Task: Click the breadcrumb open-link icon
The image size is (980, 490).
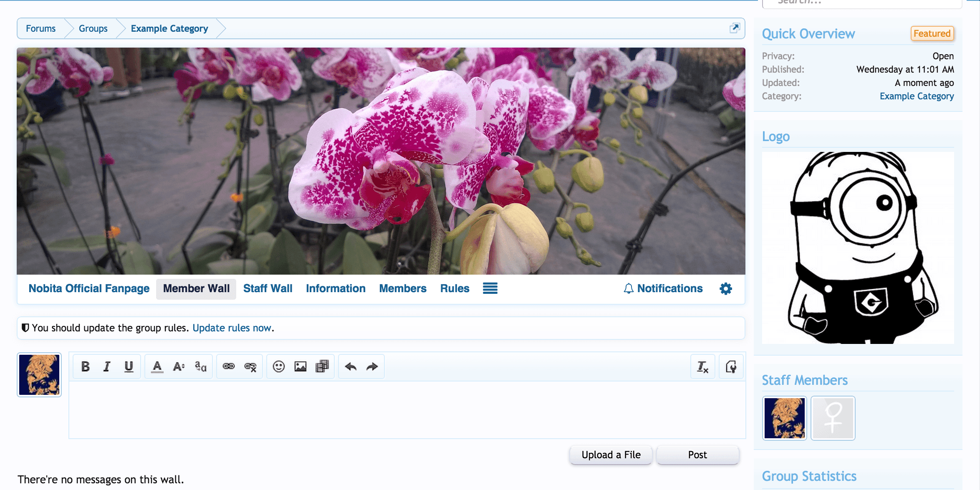Action: click(x=735, y=28)
